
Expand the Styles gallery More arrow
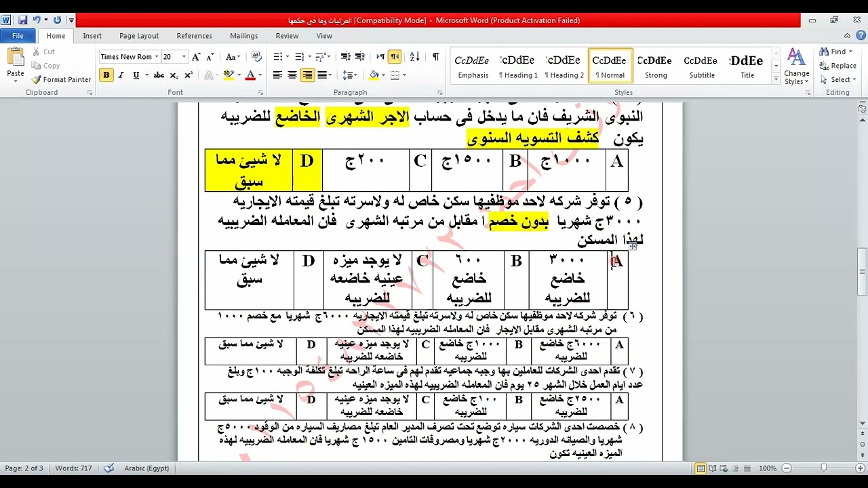[x=776, y=80]
